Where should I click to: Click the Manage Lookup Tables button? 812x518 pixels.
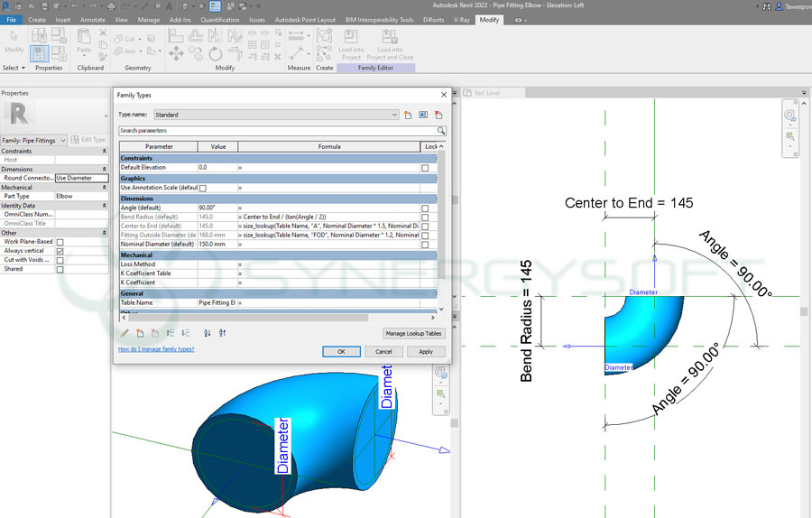(x=413, y=333)
